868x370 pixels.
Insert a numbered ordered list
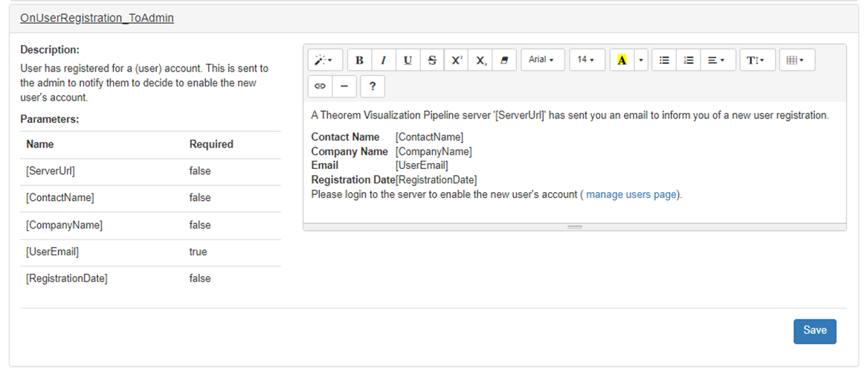pos(689,60)
